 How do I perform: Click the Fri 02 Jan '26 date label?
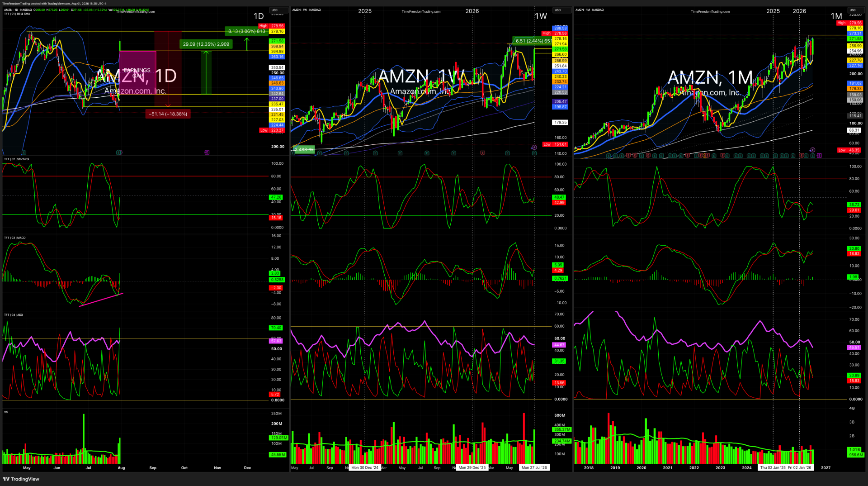tap(799, 468)
